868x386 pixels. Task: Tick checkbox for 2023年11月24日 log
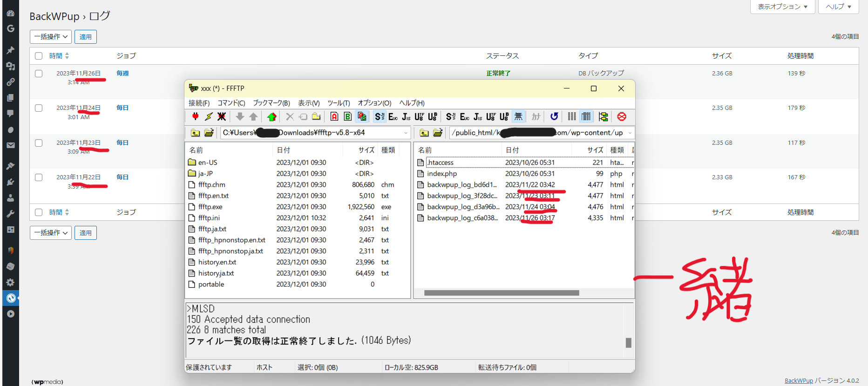tap(39, 108)
